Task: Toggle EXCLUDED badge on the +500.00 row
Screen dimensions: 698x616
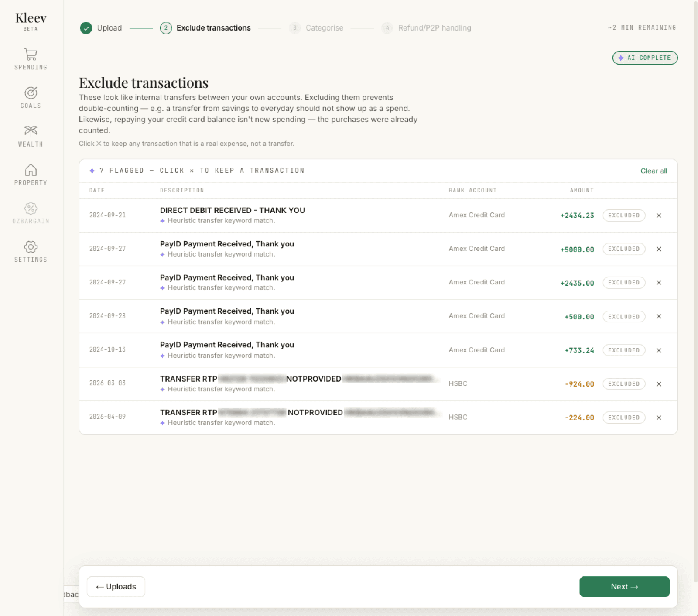Action: click(x=624, y=317)
